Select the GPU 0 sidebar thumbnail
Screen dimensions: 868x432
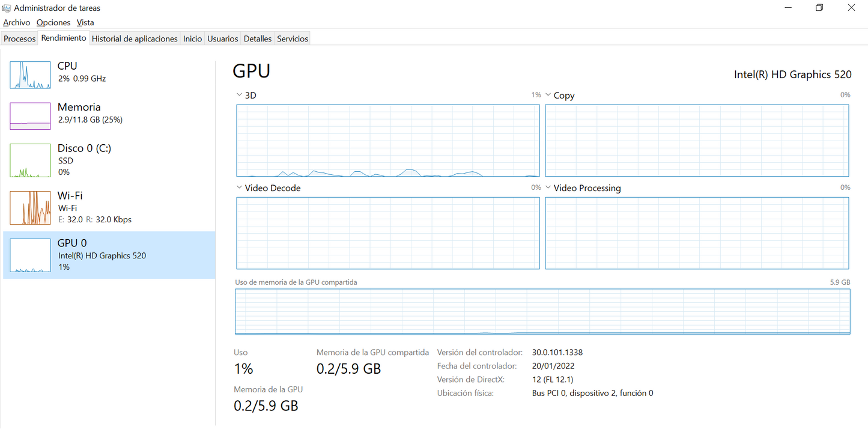[30, 255]
